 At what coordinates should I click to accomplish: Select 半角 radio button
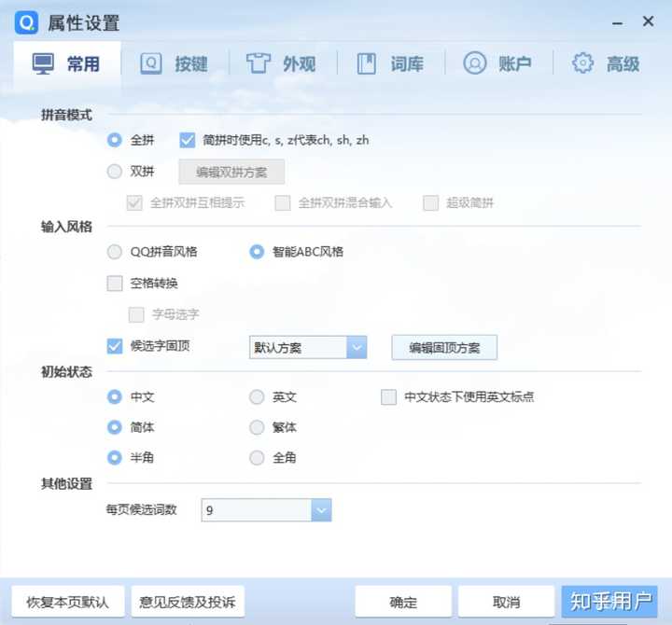click(115, 457)
